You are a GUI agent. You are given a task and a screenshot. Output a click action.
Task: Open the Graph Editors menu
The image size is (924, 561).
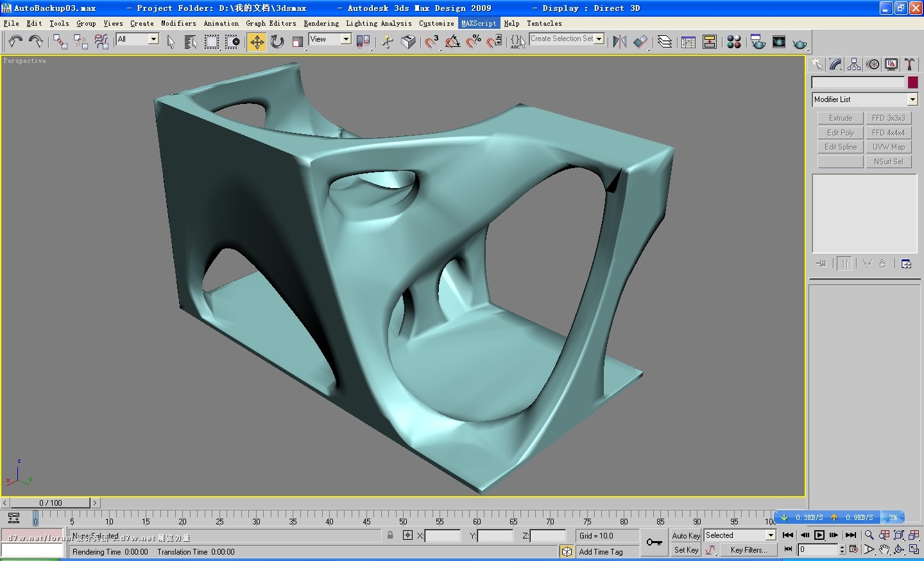(271, 23)
